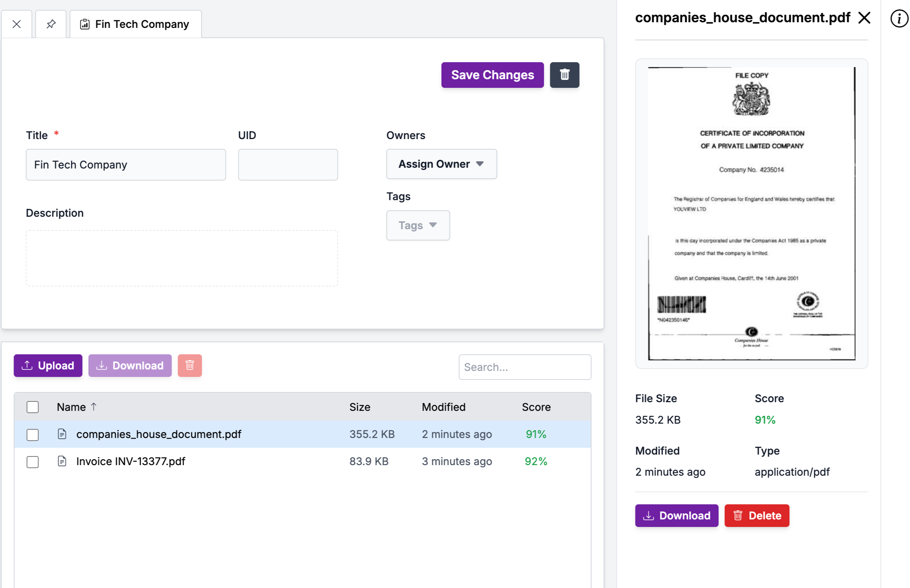Click the document icon beside companies_house_document.pdf
Image resolution: width=910 pixels, height=588 pixels.
62,434
